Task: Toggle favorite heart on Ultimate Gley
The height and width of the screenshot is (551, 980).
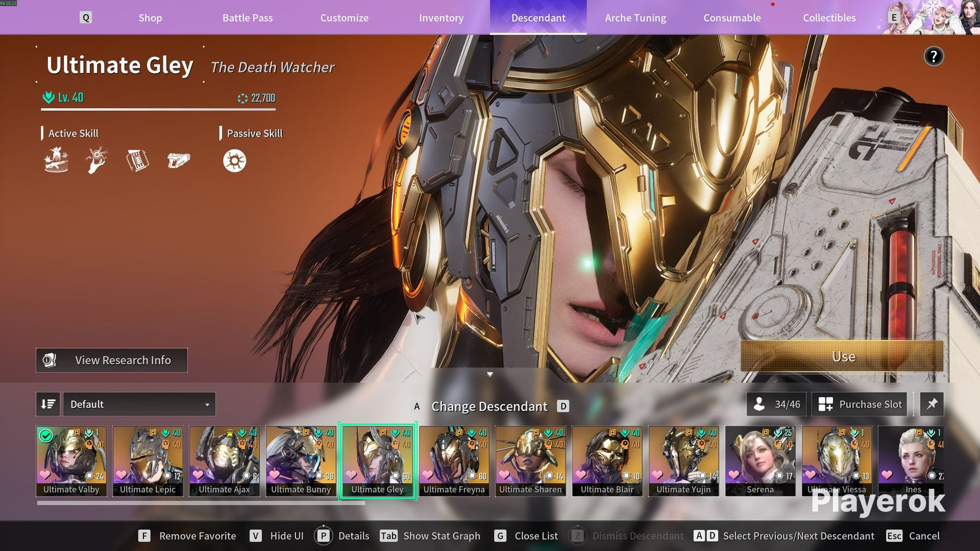Action: 352,474
